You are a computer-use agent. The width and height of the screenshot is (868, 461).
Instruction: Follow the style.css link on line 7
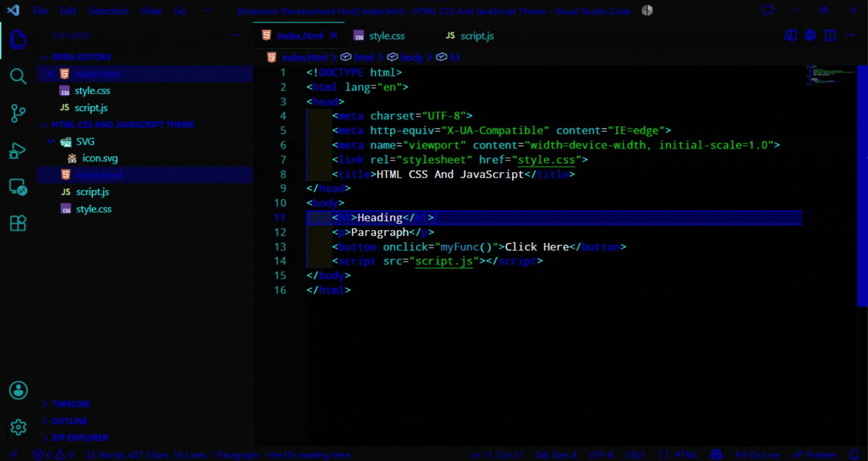[546, 160]
